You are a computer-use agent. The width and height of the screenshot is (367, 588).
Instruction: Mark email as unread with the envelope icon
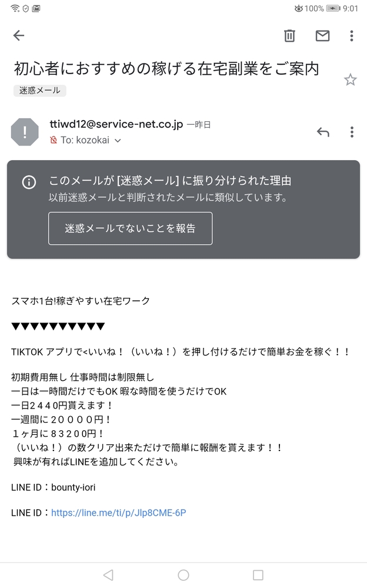pyautogui.click(x=322, y=36)
